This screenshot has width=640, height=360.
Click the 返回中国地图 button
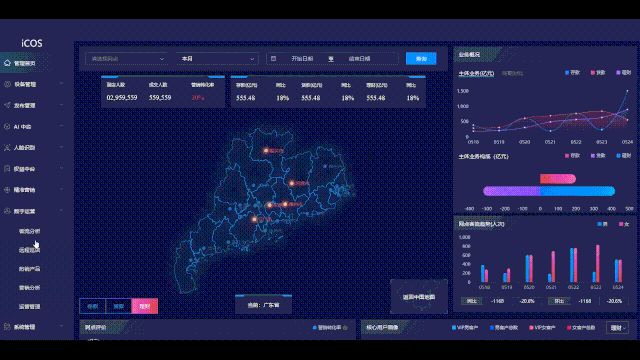[419, 297]
